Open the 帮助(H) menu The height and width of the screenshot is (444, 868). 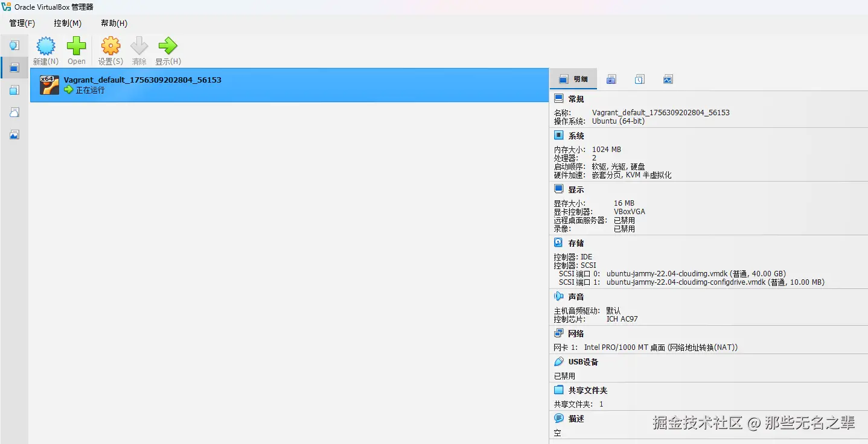coord(114,23)
